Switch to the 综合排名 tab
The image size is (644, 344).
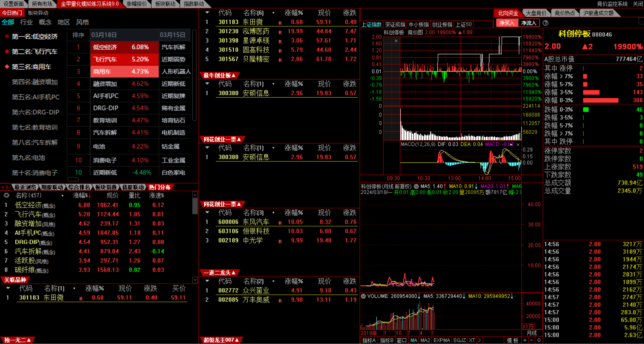[79, 187]
